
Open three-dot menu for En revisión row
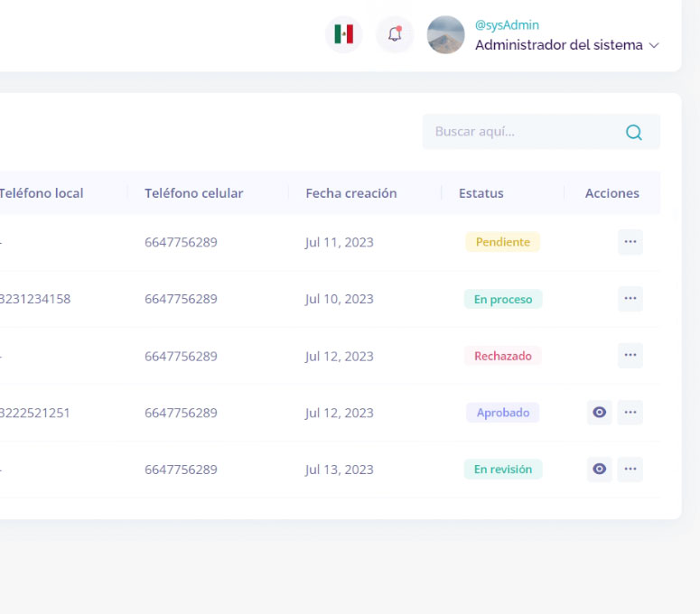tap(630, 470)
